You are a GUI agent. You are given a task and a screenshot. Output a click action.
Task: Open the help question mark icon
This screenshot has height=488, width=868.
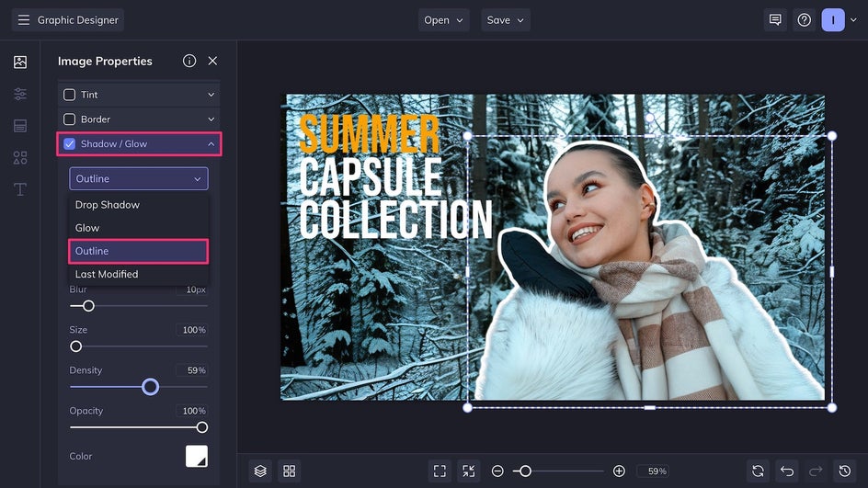pos(805,20)
